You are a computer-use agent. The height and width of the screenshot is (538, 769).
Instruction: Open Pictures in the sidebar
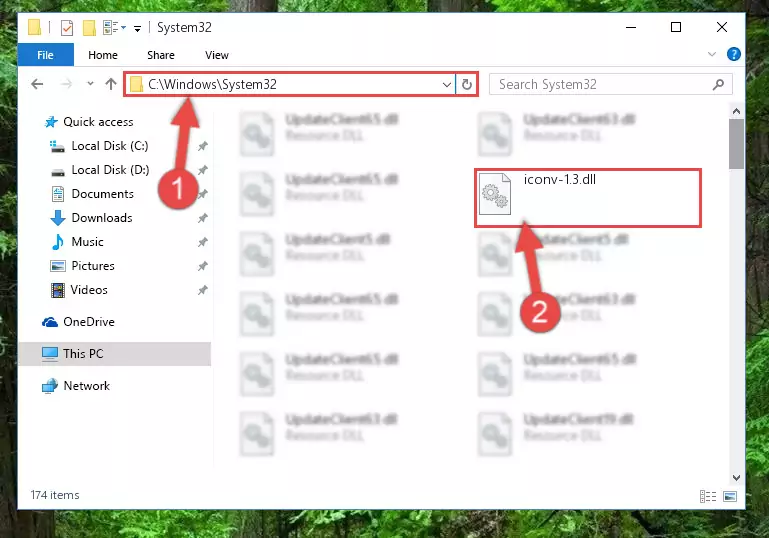tap(93, 266)
